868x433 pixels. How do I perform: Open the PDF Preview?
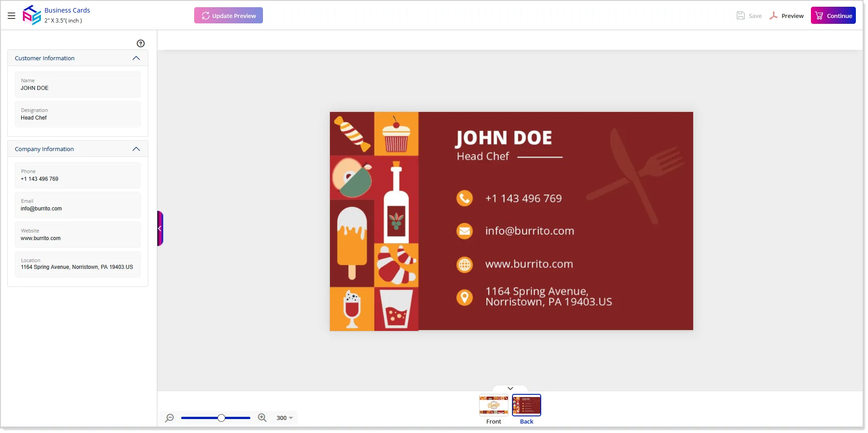pyautogui.click(x=786, y=16)
